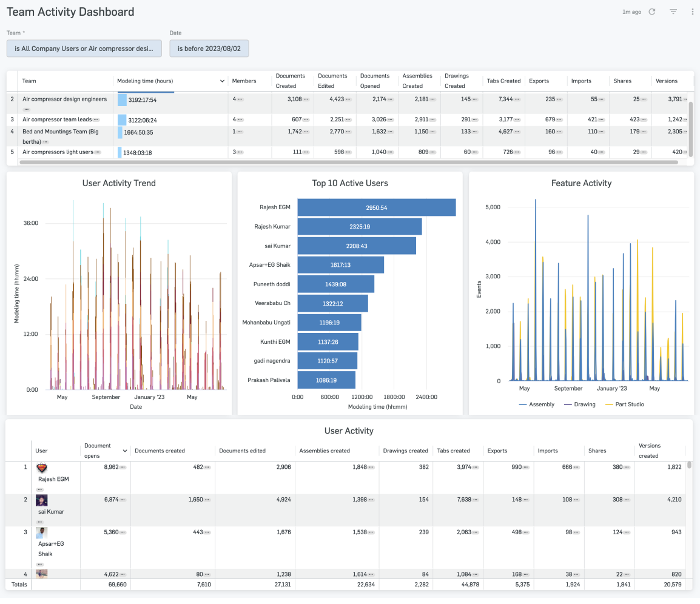Open the Team filter dropdown
The height and width of the screenshot is (604, 700).
coord(84,49)
